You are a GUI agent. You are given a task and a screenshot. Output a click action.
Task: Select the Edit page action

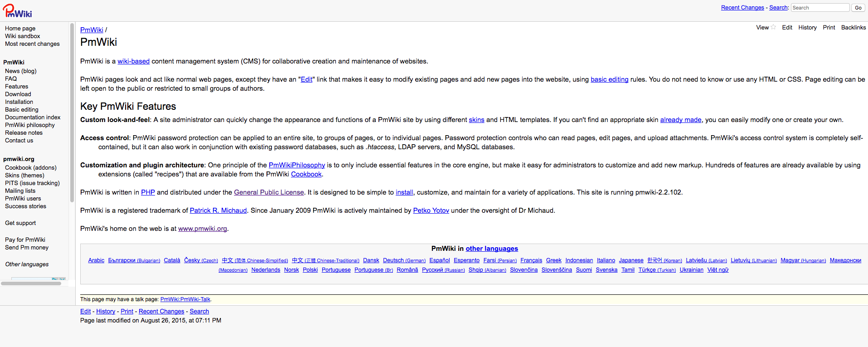pyautogui.click(x=787, y=28)
